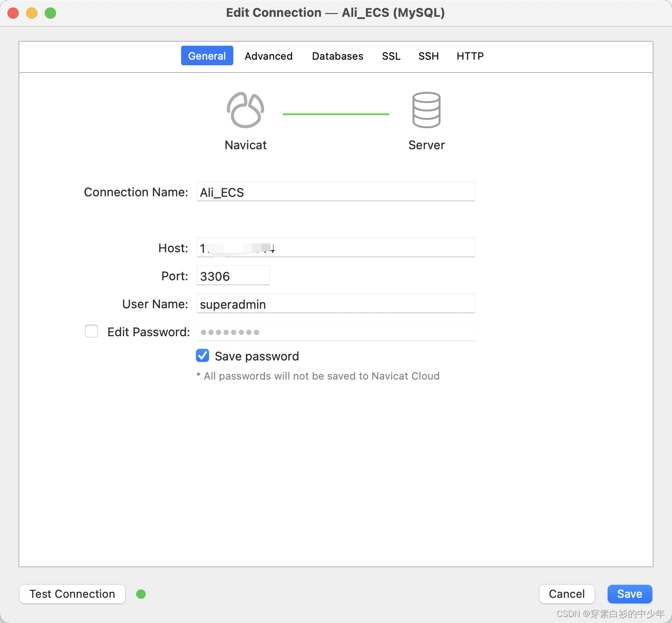Screen dimensions: 672x623
Task: Open the Databases tab
Action: (338, 56)
